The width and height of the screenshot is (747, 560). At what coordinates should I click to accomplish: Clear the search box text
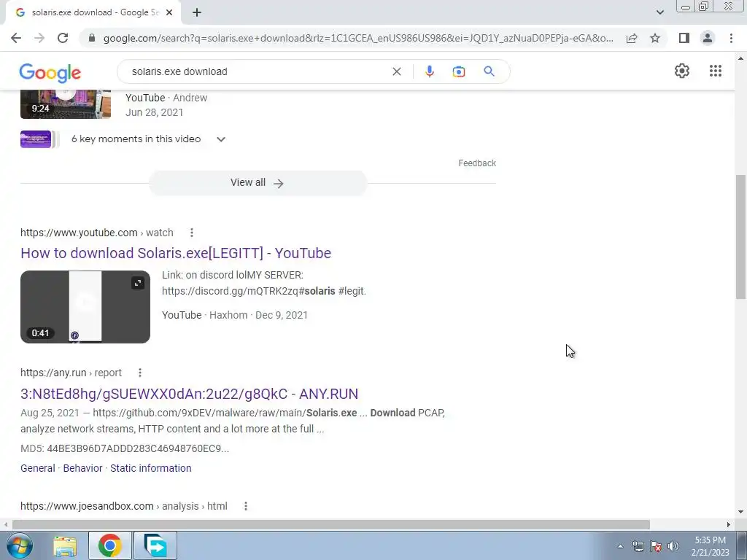click(x=396, y=71)
